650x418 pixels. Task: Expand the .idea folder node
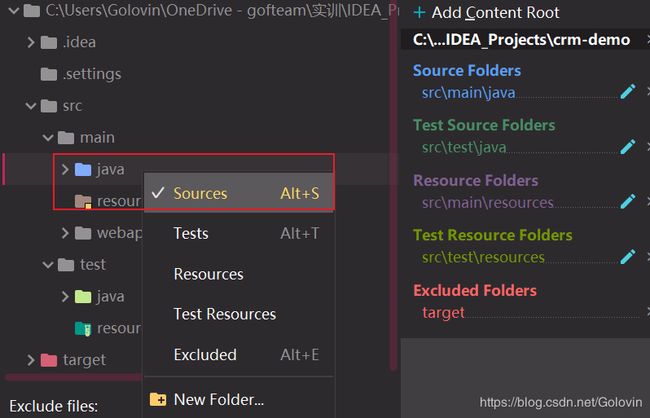coord(31,42)
